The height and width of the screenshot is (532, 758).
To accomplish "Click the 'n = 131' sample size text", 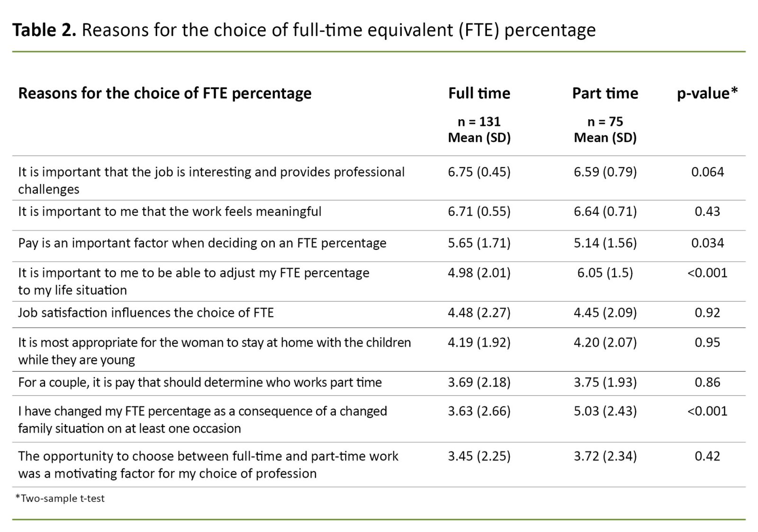I will coord(479,122).
